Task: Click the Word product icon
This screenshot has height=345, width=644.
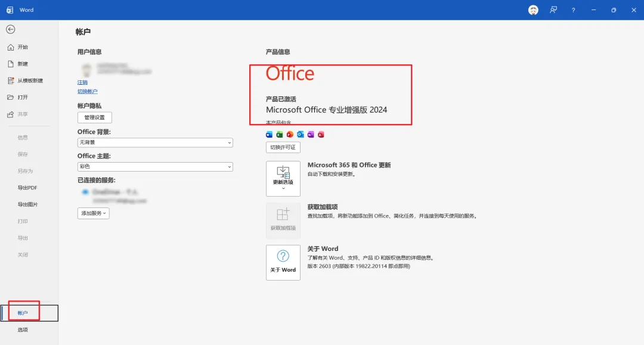Action: pyautogui.click(x=269, y=135)
